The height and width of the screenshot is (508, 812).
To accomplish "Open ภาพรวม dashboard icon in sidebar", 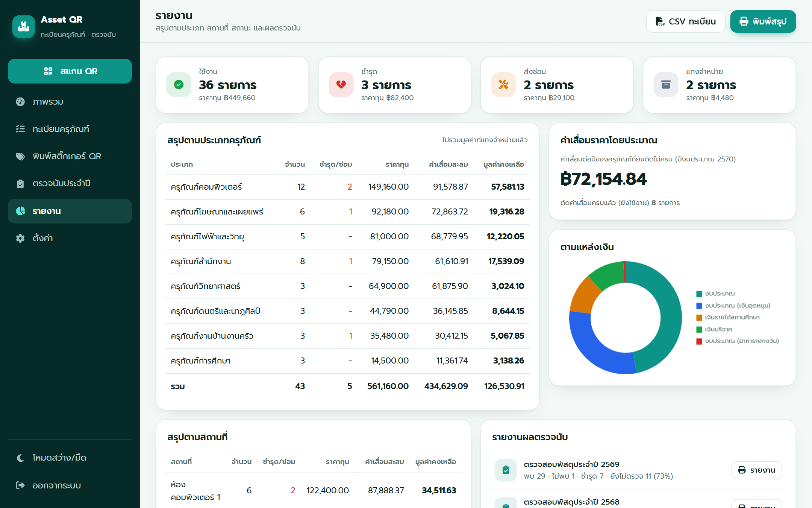I will coord(20,102).
